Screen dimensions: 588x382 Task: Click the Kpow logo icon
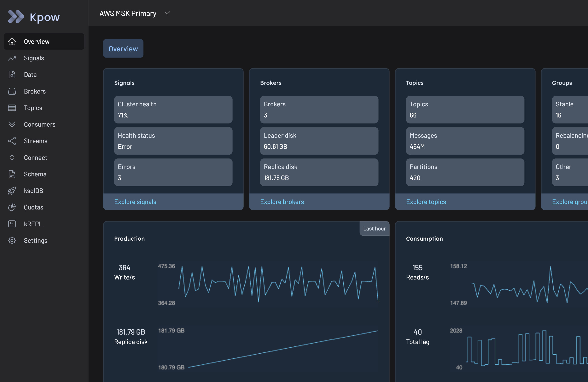coord(16,17)
